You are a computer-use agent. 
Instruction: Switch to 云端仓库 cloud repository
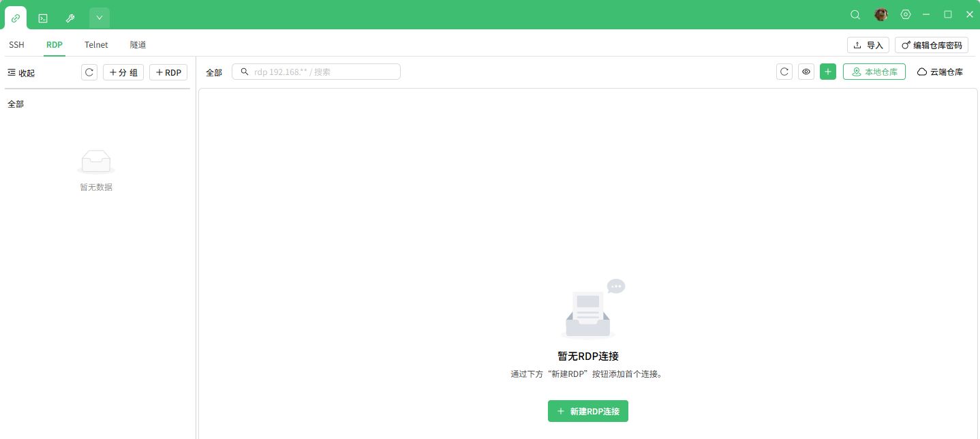[x=940, y=72]
